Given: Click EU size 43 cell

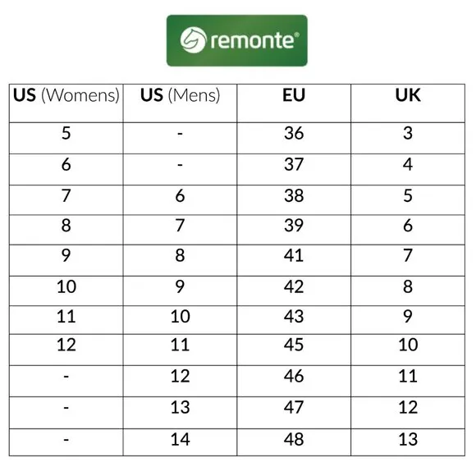Looking at the screenshot, I should (294, 320).
